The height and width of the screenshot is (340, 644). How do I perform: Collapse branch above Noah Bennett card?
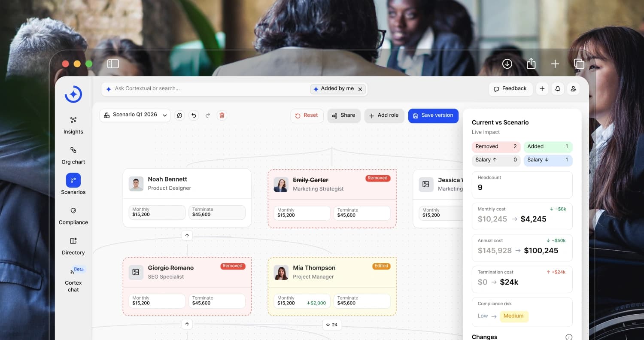pos(187,236)
